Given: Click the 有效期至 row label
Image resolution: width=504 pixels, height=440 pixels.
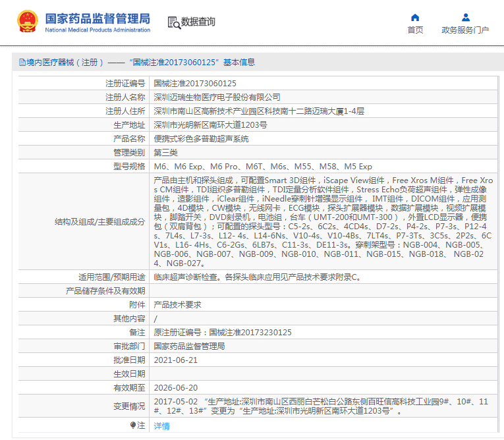Looking at the screenshot, I should tap(129, 387).
